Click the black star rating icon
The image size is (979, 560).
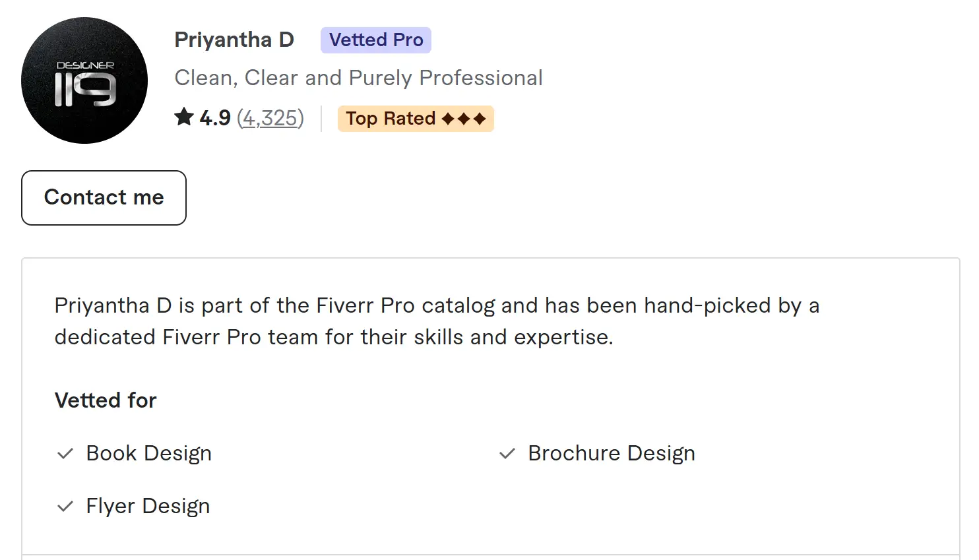(184, 117)
